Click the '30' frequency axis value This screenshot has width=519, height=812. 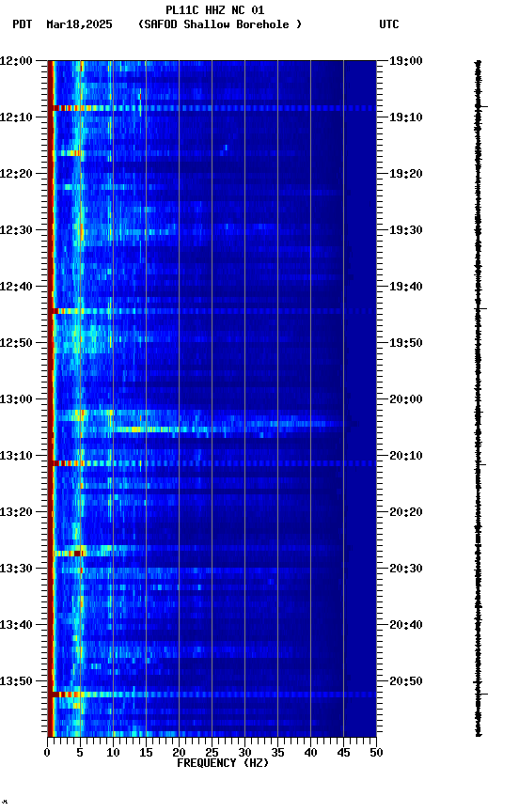tap(244, 753)
